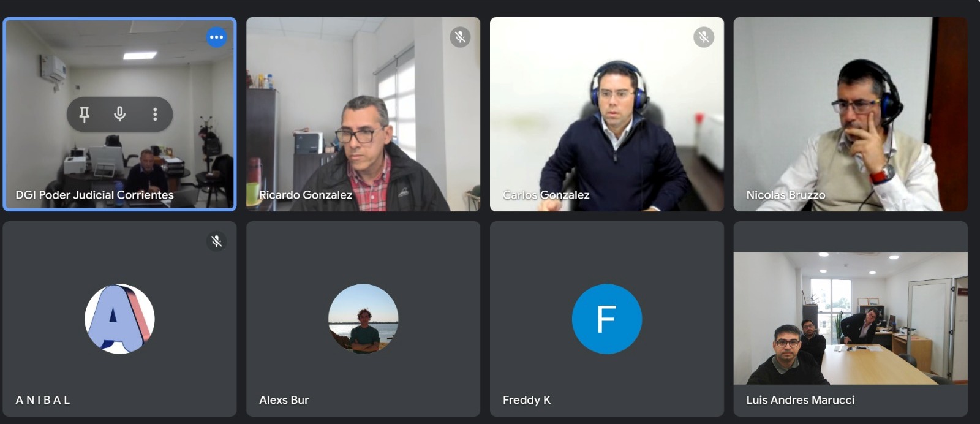Image resolution: width=980 pixels, height=424 pixels.
Task: Open vertical three-dot options in hover overlay
Action: click(x=155, y=114)
